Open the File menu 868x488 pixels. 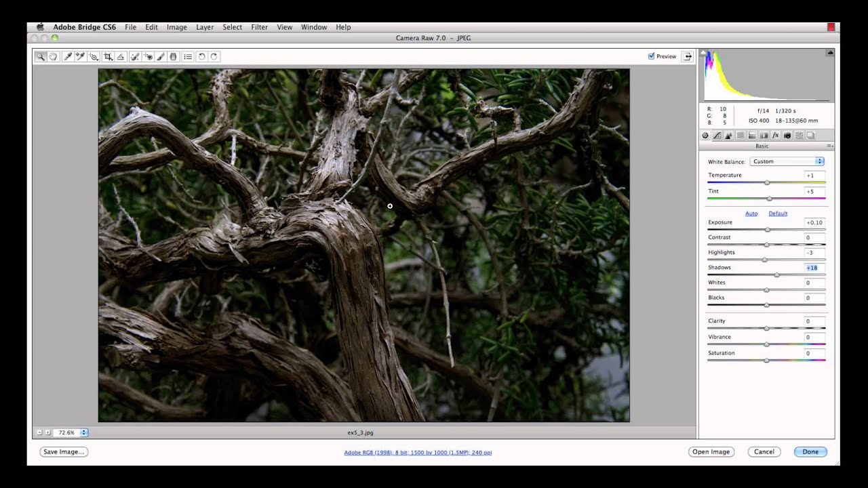coord(130,27)
